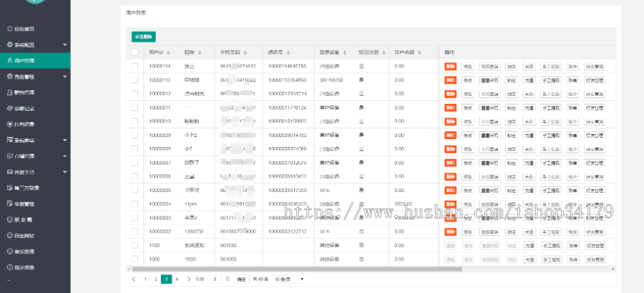
Task: Expand the 角色管理 sidebar submenu arrow
Action: 65,77
